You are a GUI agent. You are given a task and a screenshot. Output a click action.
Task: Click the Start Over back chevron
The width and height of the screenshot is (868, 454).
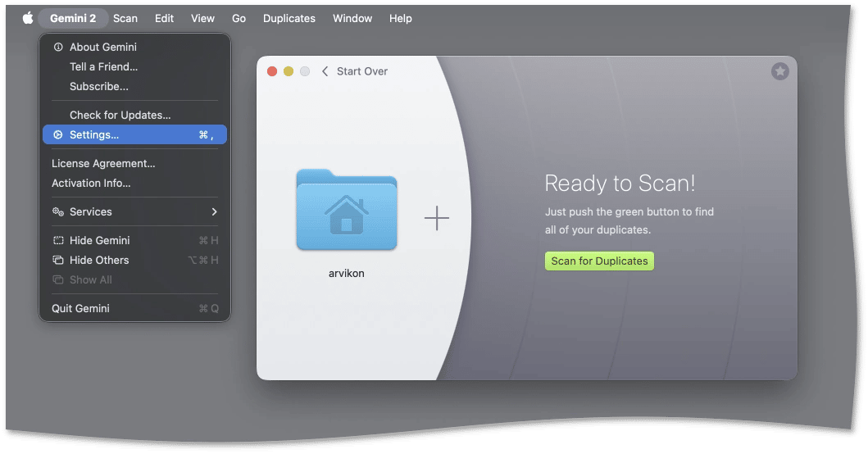tap(325, 71)
